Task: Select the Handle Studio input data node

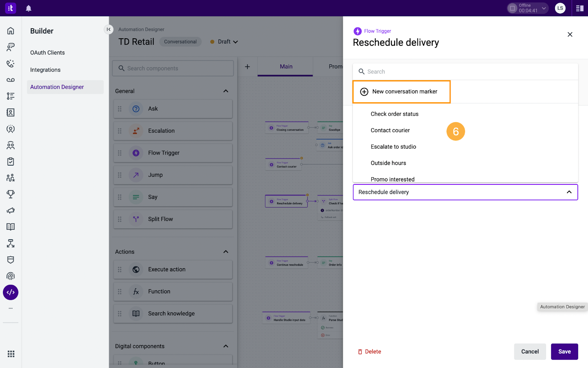Action: [x=286, y=318]
